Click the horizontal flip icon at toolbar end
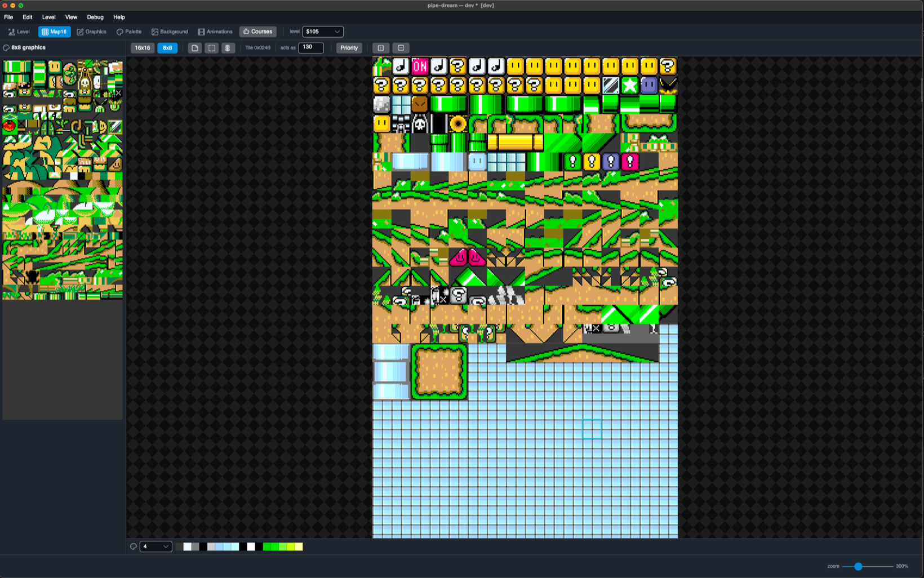This screenshot has height=578, width=924. (x=401, y=48)
